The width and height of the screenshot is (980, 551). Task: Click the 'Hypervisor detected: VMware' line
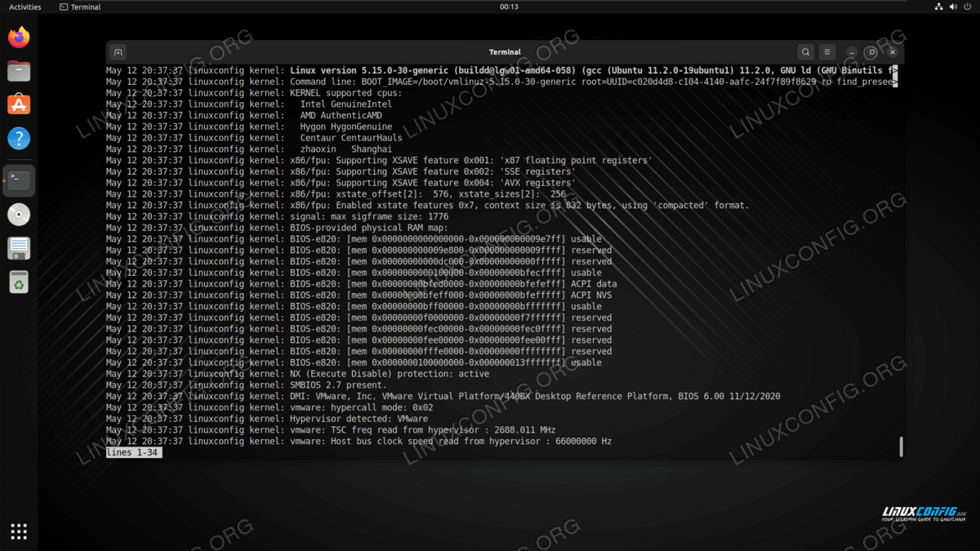pos(267,419)
